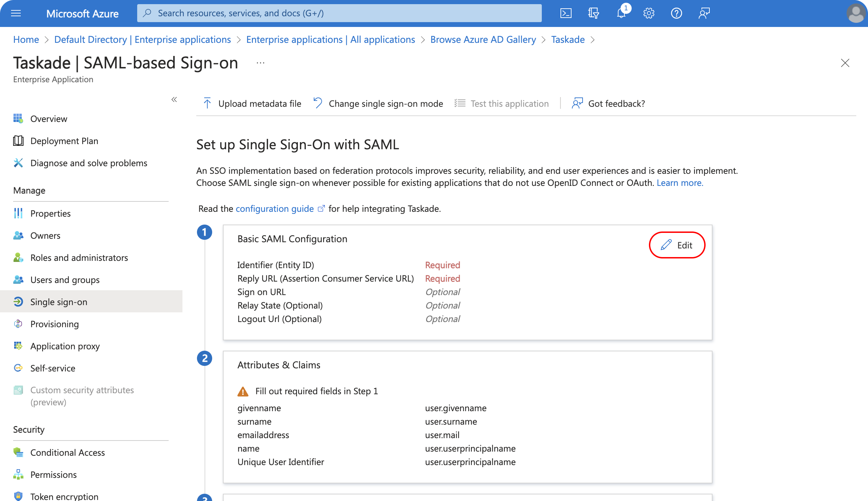Collapse the left navigation sidebar
The image size is (868, 501).
pyautogui.click(x=174, y=100)
